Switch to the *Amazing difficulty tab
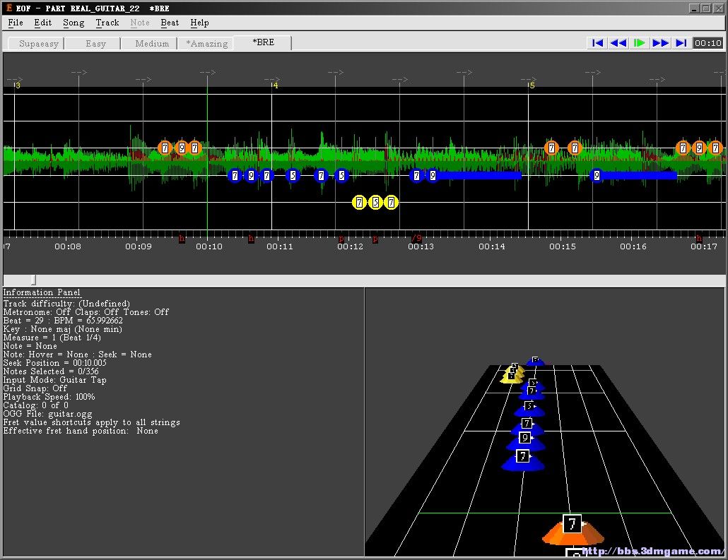 click(x=207, y=44)
